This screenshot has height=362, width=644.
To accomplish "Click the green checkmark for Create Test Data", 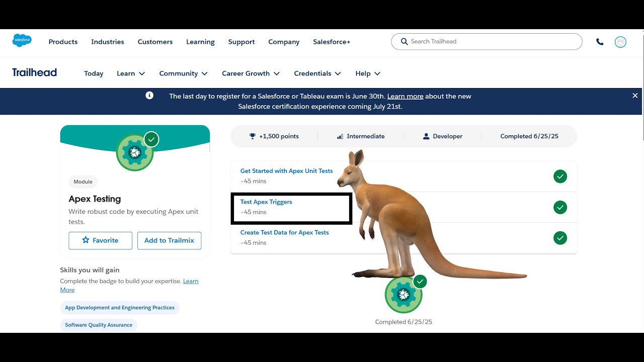I will pyautogui.click(x=560, y=238).
